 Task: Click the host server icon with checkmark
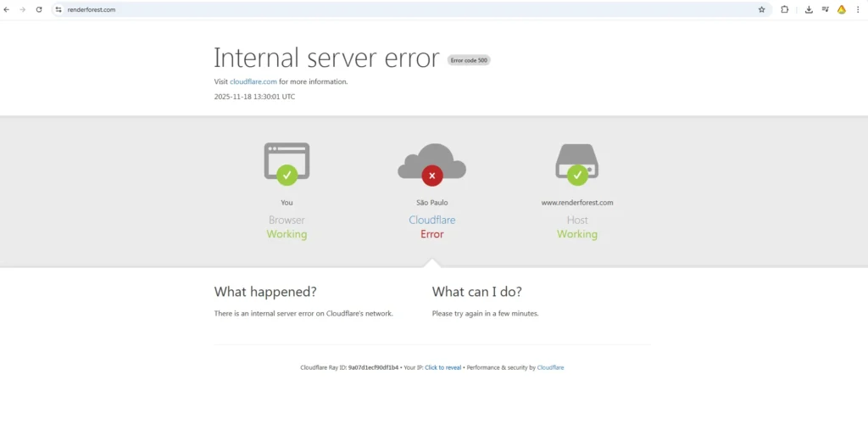coord(577,163)
